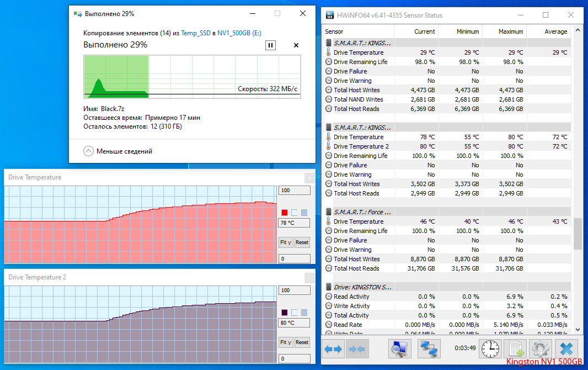Image resolution: width=588 pixels, height=370 pixels.
Task: Select the Read Rate sensor row
Action: click(447, 325)
